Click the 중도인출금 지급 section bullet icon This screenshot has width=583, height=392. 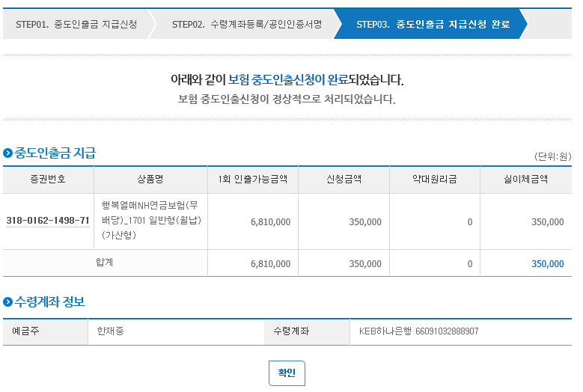pos(8,153)
